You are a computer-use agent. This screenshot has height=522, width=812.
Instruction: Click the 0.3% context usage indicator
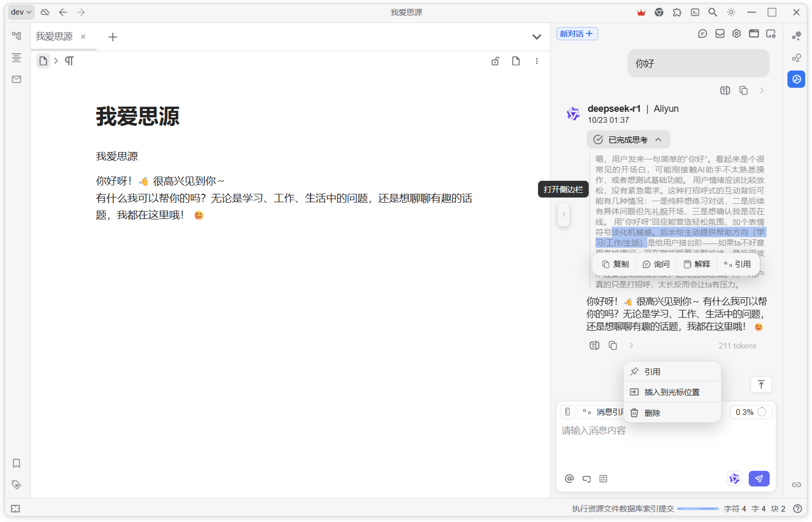pyautogui.click(x=750, y=412)
